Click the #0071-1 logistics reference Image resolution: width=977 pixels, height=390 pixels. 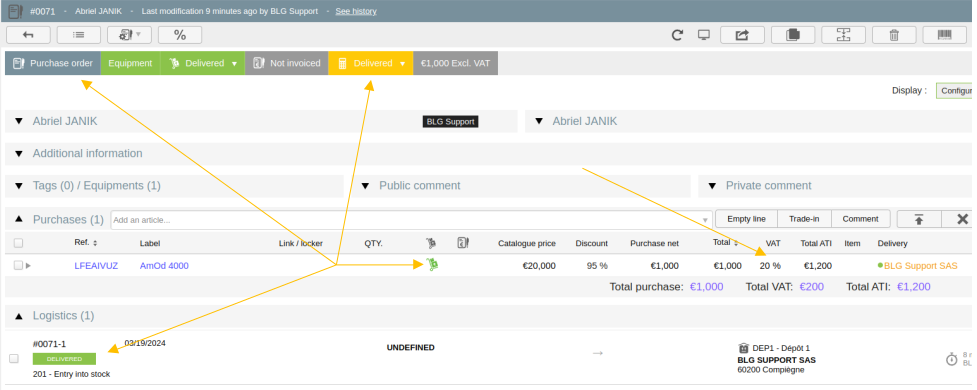tap(49, 344)
